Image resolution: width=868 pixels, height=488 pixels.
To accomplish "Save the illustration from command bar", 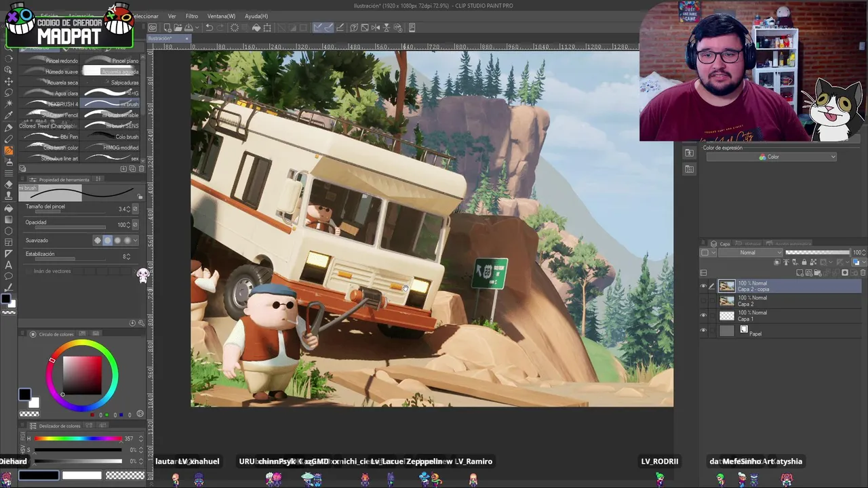I will 189,27.
